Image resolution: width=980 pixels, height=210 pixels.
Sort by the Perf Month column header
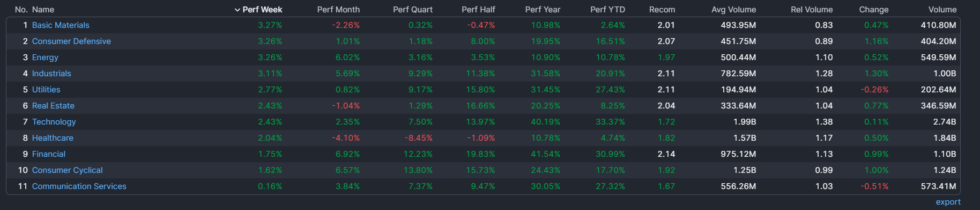point(338,10)
